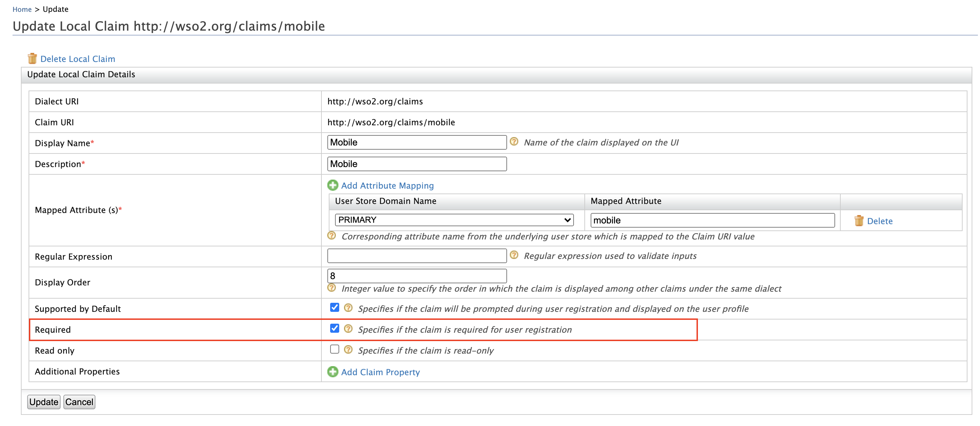Click the Dialect URI value http://wso2.org/claims

(x=375, y=102)
